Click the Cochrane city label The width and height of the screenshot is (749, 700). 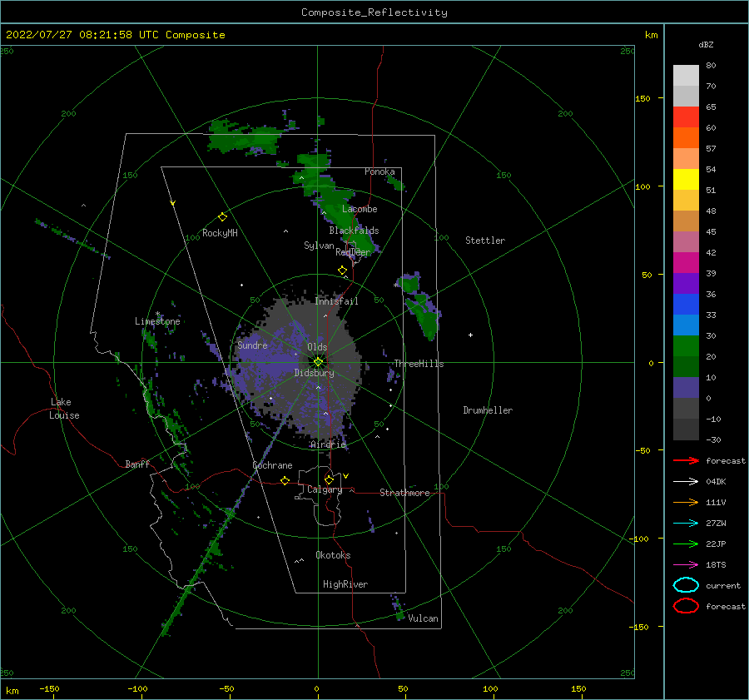tap(272, 465)
